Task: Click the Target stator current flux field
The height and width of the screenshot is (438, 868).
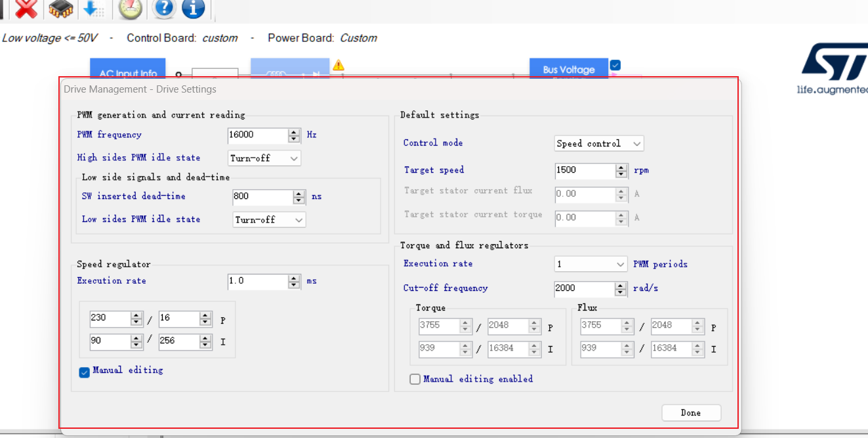Action: [585, 194]
